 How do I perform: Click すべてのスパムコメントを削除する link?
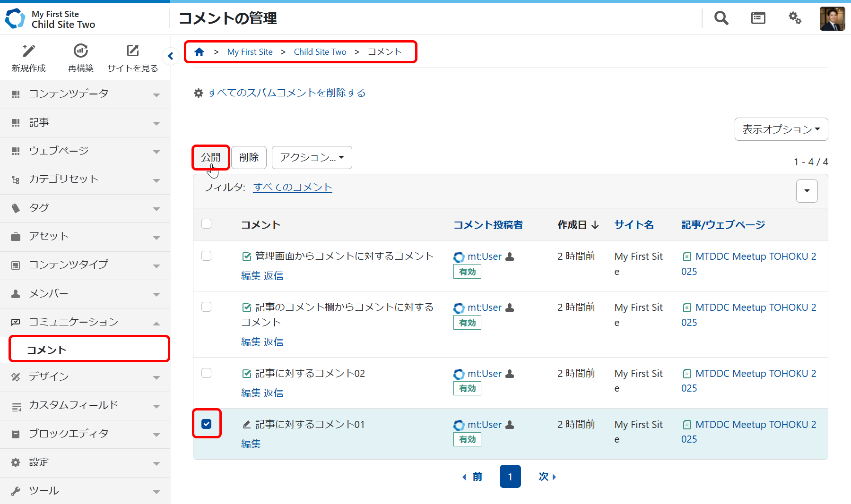coord(287,93)
